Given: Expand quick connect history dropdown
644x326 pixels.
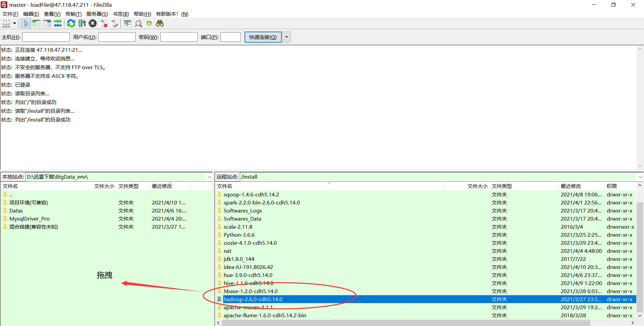Looking at the screenshot, I should [286, 37].
